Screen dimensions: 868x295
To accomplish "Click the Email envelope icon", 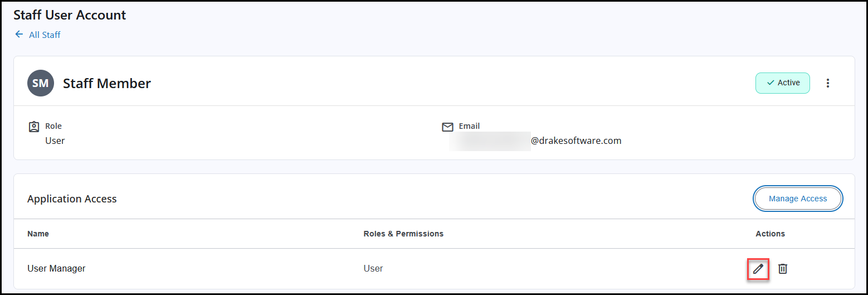I will point(447,127).
